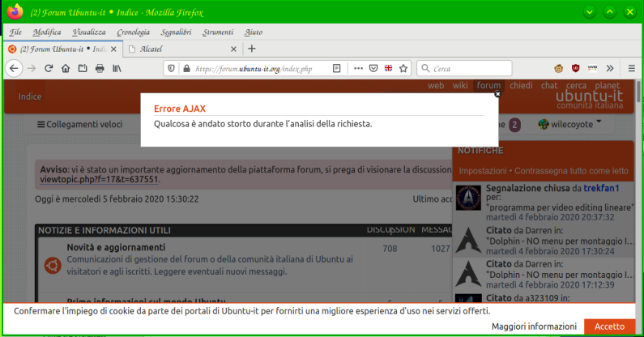Click Contrassegna tutto come letto
The width and height of the screenshot is (644, 337).
coord(571,171)
